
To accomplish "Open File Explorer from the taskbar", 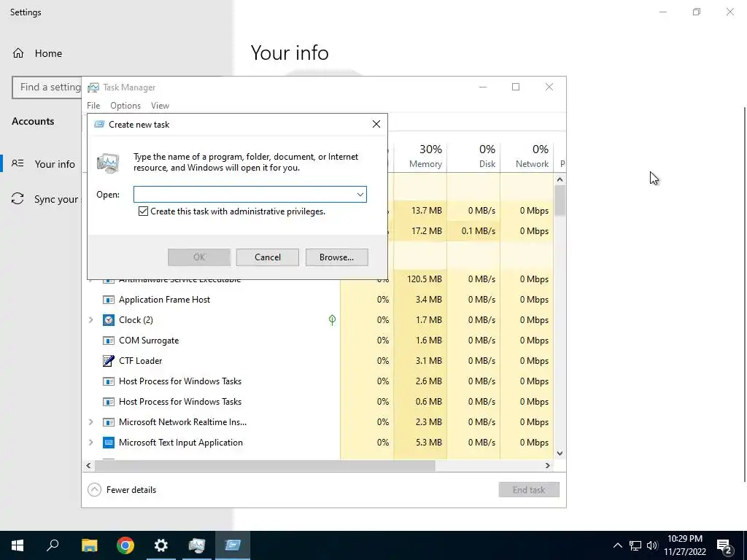I will [89, 545].
